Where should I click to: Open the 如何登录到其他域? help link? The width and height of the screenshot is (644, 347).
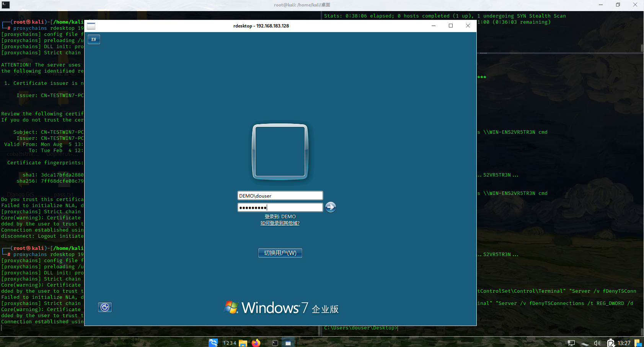pos(280,223)
